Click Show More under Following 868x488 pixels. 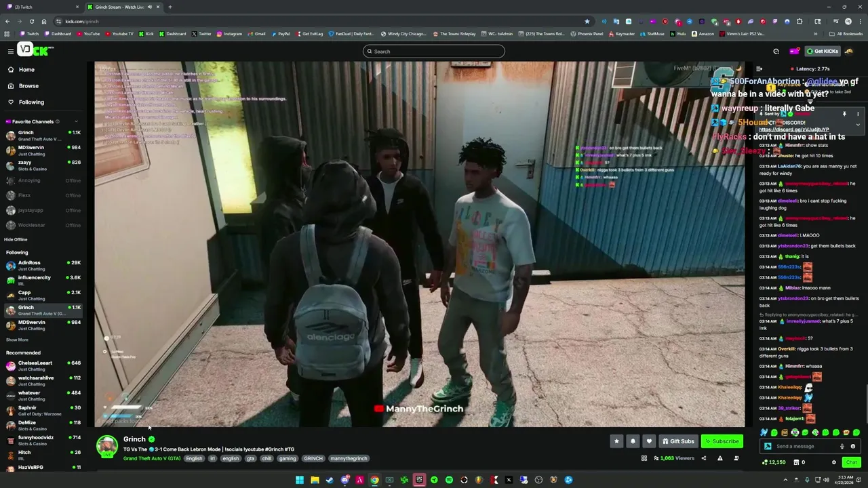17,340
